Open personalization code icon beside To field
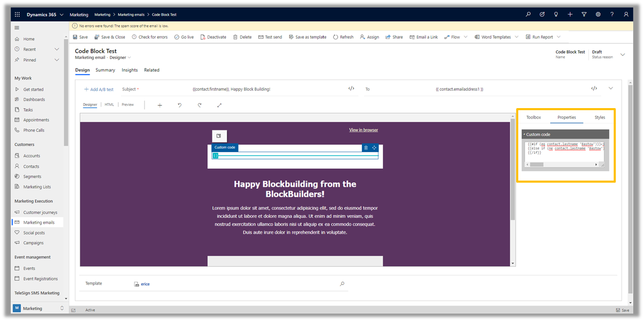Viewport: 644px width, 321px height. (x=594, y=88)
